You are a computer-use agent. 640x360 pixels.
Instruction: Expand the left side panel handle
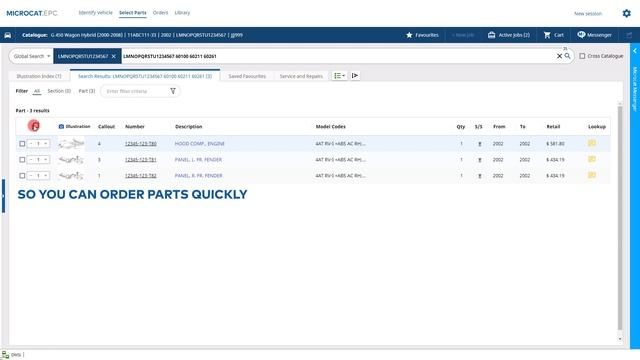(x=3, y=196)
